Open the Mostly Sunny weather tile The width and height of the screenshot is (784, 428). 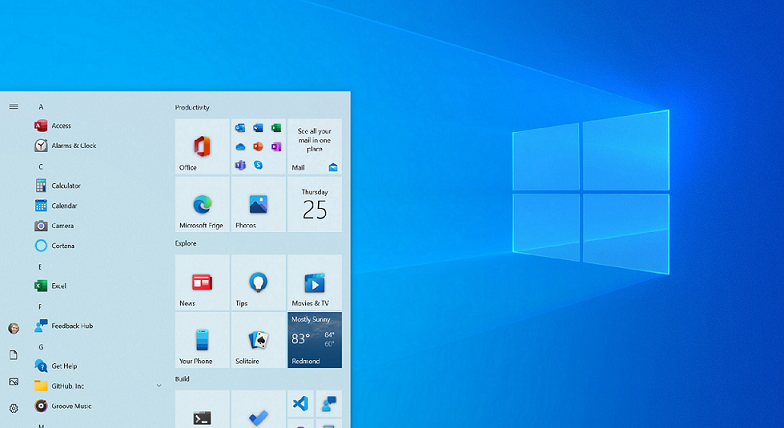[314, 340]
